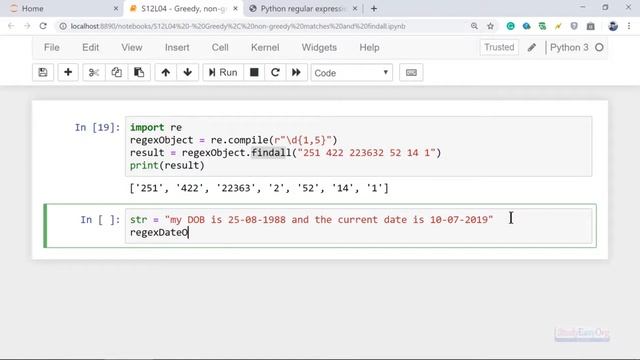Open a new browser tab
640x360 pixels.
point(374,9)
